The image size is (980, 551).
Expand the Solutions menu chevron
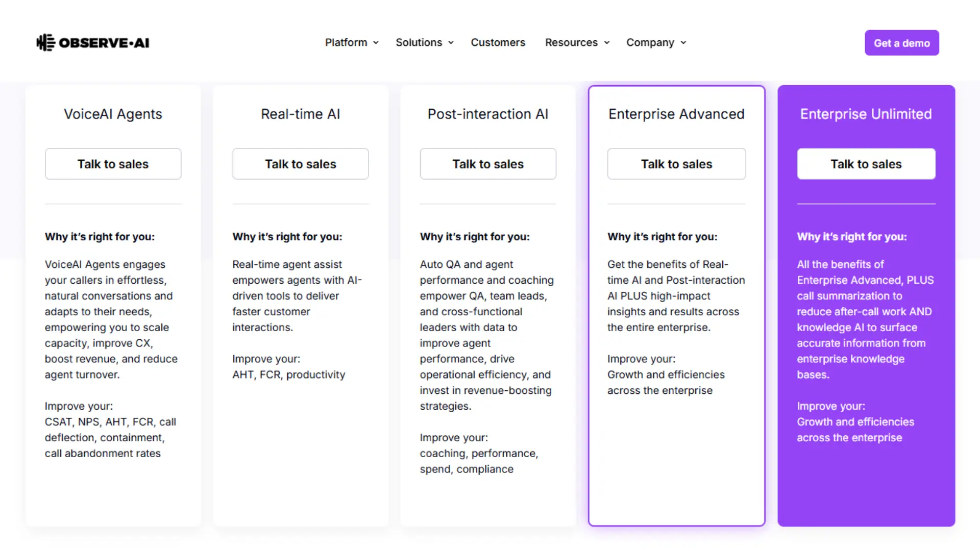451,43
